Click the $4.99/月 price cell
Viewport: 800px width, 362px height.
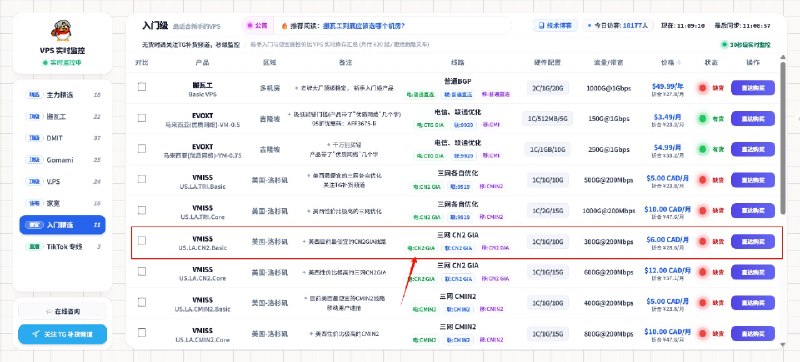point(667,147)
